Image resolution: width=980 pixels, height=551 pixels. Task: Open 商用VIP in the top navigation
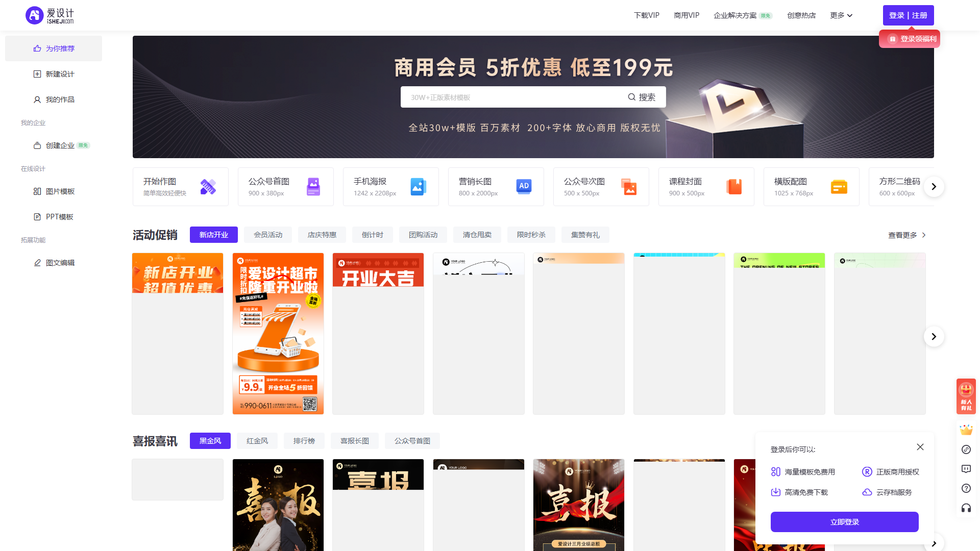tap(687, 15)
